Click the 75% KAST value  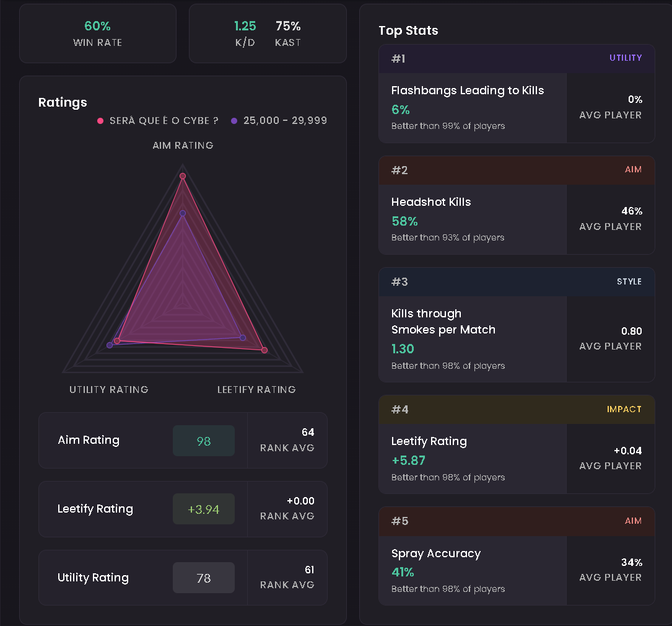[288, 26]
